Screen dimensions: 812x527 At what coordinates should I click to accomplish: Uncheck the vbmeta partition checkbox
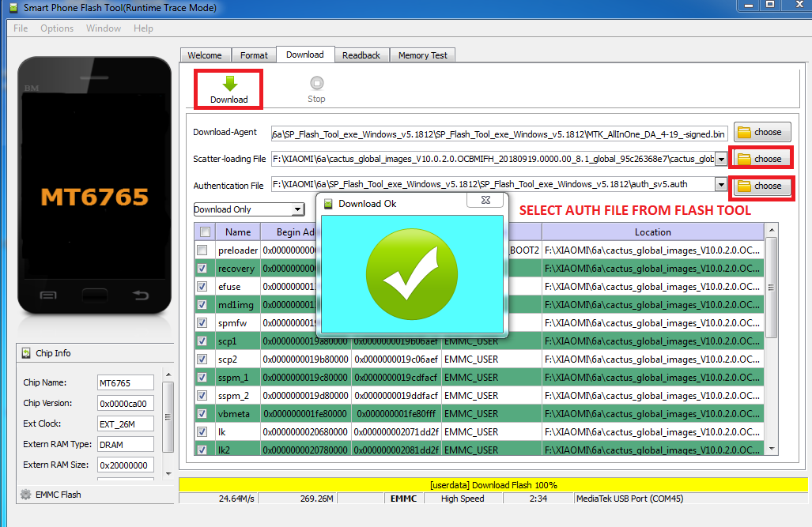[202, 413]
